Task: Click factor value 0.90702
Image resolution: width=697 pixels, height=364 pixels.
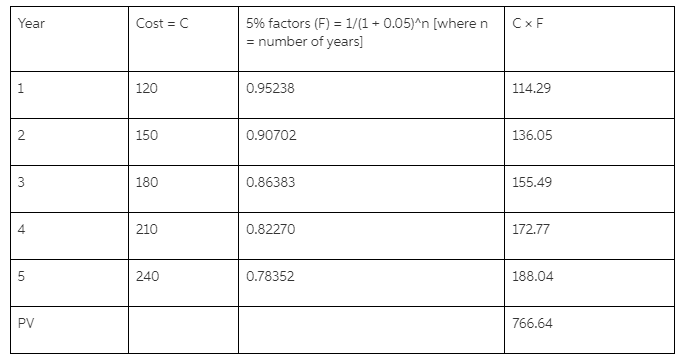Action: (271, 135)
